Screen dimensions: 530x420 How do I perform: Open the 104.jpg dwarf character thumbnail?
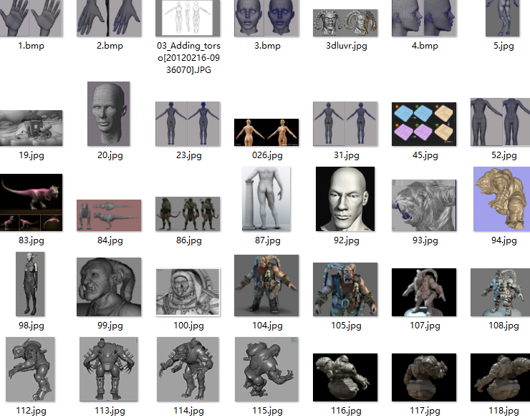[x=266, y=286]
